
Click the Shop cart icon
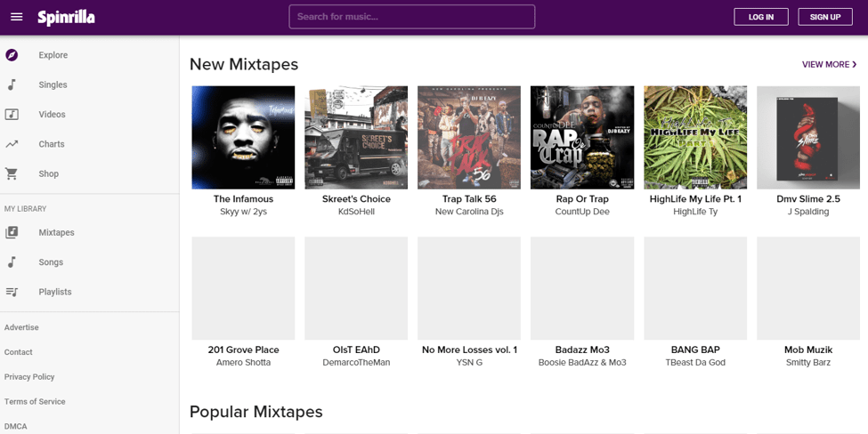coord(12,173)
